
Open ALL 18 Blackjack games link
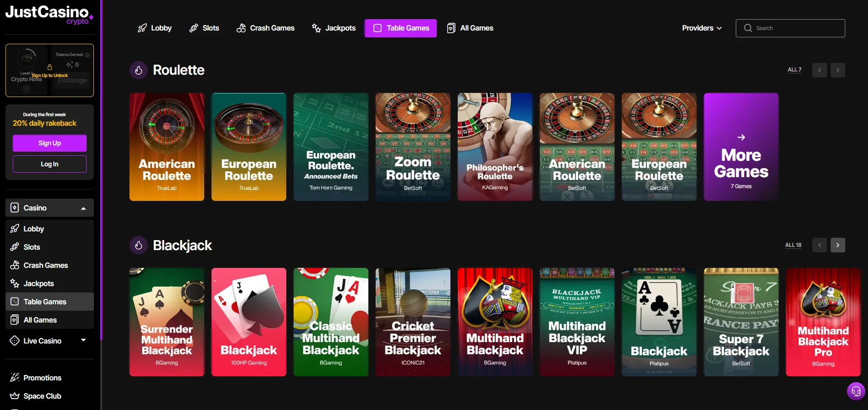click(793, 245)
